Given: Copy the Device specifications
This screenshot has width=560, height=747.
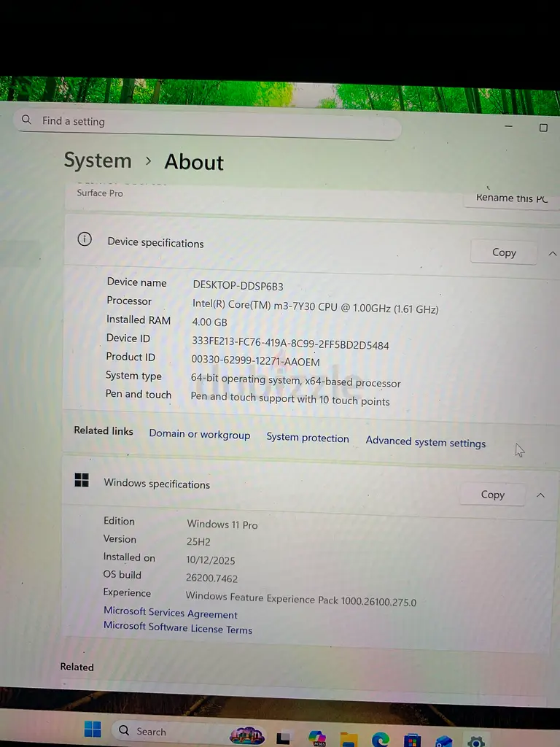Looking at the screenshot, I should tap(504, 252).
